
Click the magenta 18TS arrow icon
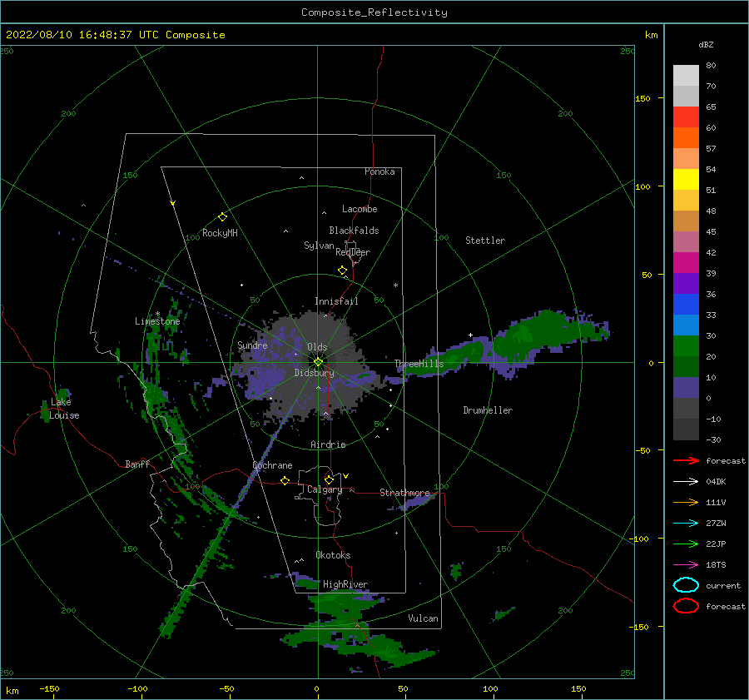click(x=686, y=564)
